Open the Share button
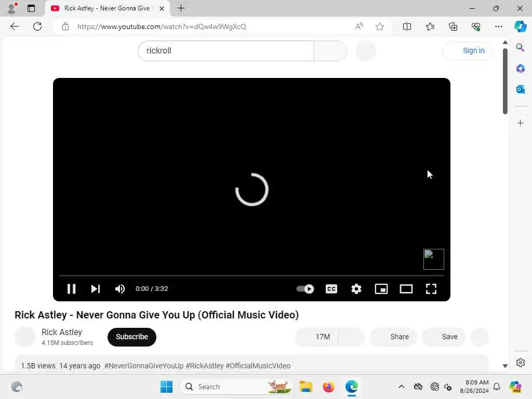This screenshot has height=399, width=532. (393, 337)
